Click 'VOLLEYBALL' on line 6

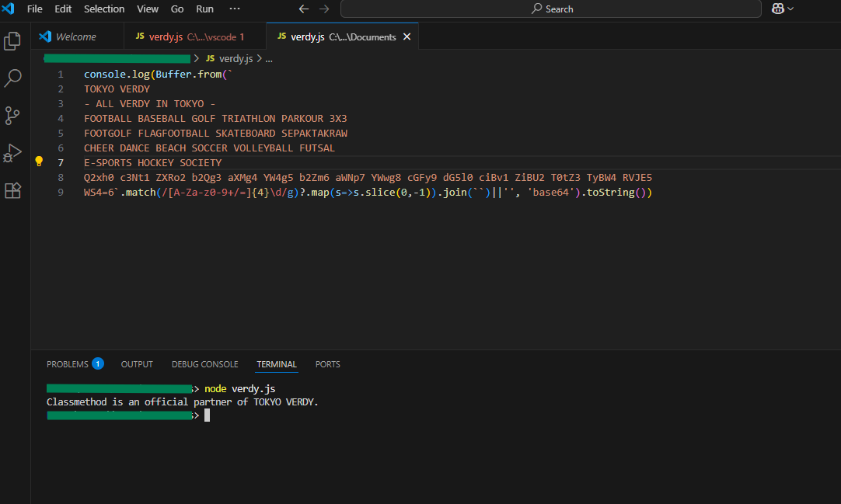263,148
